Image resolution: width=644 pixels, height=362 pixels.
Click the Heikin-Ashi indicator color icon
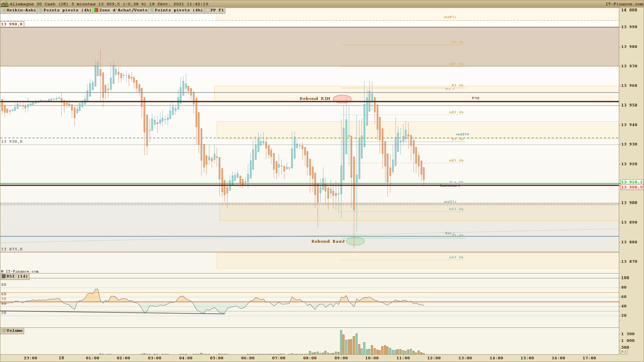[x=4, y=10]
